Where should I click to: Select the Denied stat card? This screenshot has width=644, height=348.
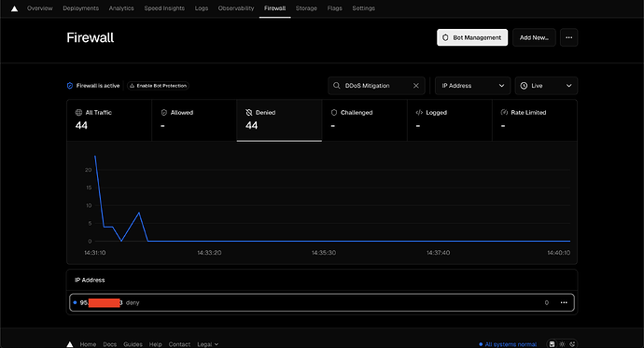[279, 120]
